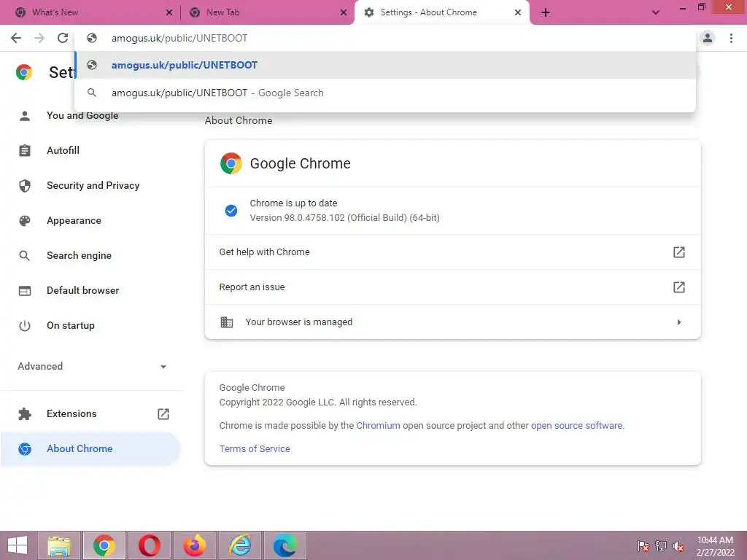Launch Opera from the taskbar
This screenshot has width=747, height=560.
click(149, 545)
